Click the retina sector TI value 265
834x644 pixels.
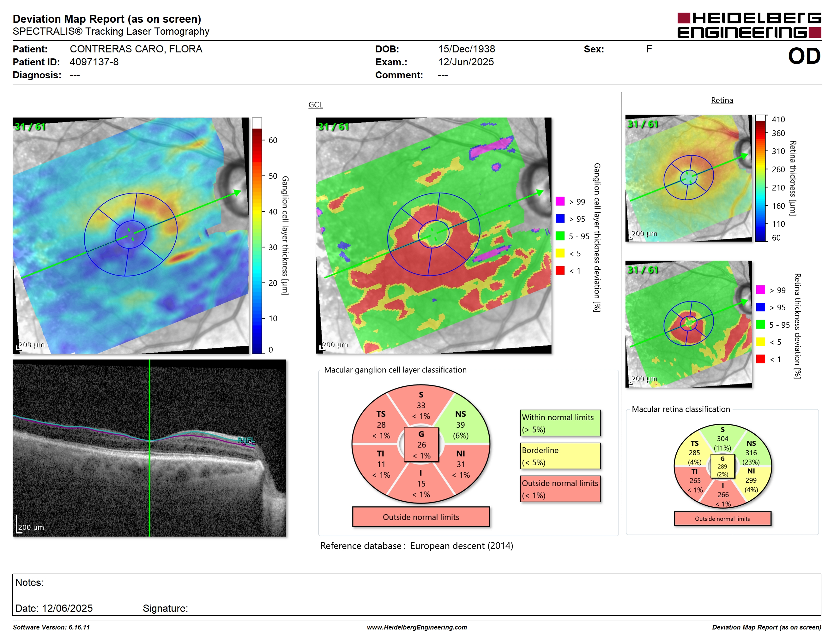pyautogui.click(x=695, y=480)
